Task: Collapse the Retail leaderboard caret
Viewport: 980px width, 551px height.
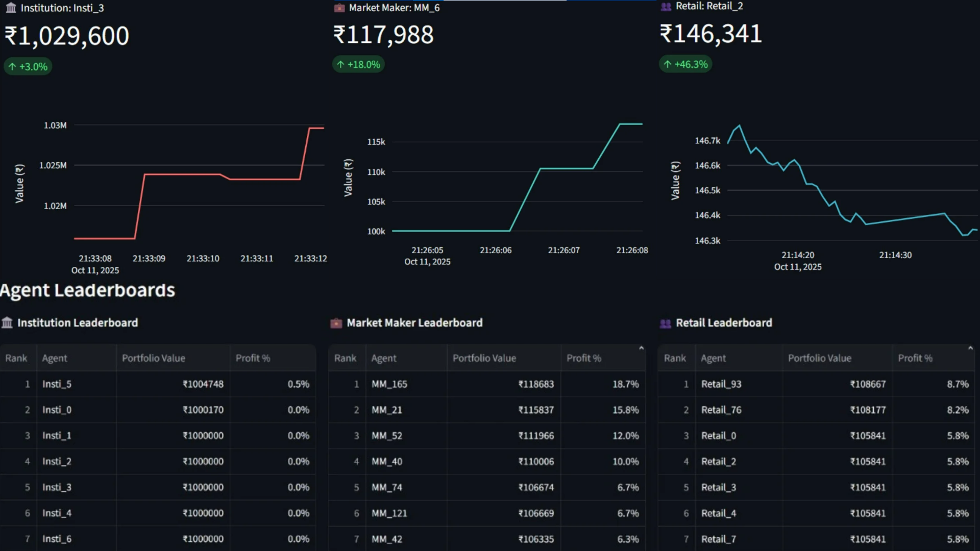Action: (970, 348)
